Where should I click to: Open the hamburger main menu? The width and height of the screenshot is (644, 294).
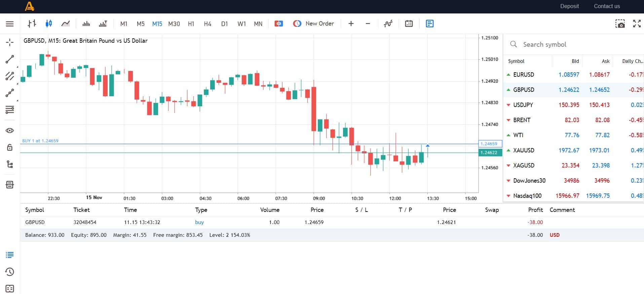10,24
